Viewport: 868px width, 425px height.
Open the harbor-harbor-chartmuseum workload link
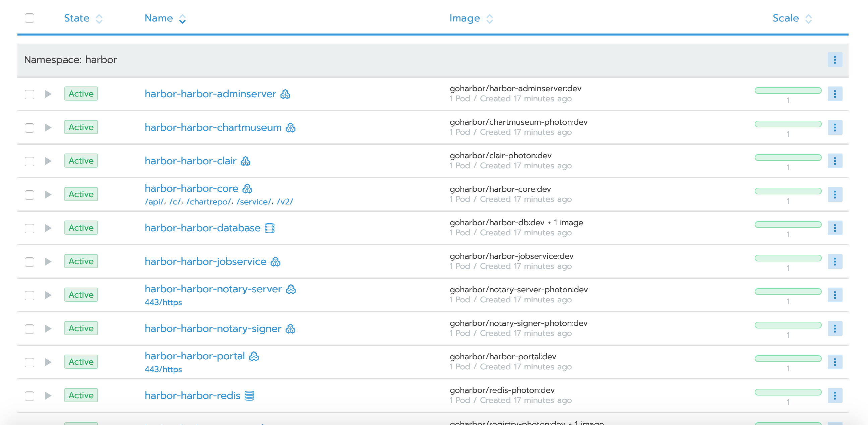213,127
